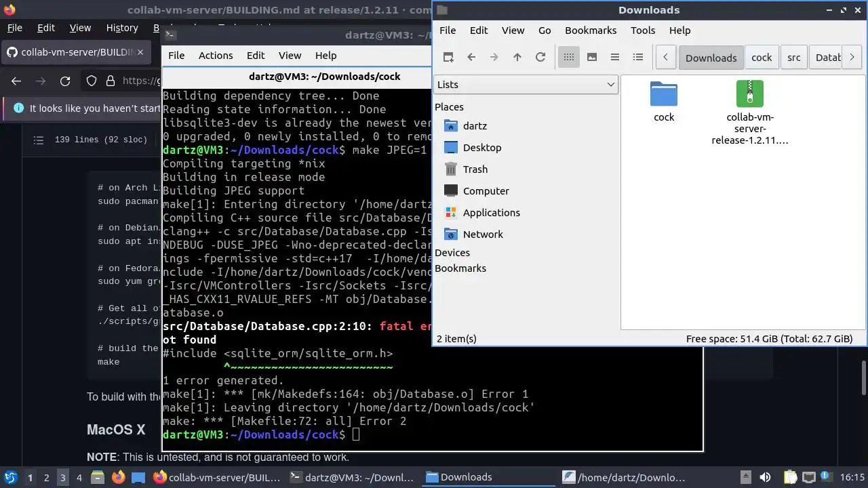Select the cock path button

762,58
